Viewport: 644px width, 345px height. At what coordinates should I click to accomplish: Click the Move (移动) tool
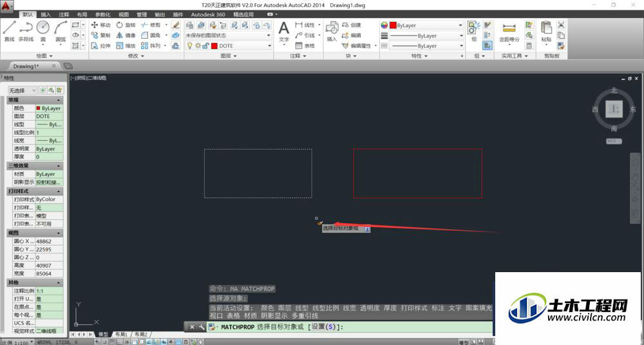coord(101,25)
